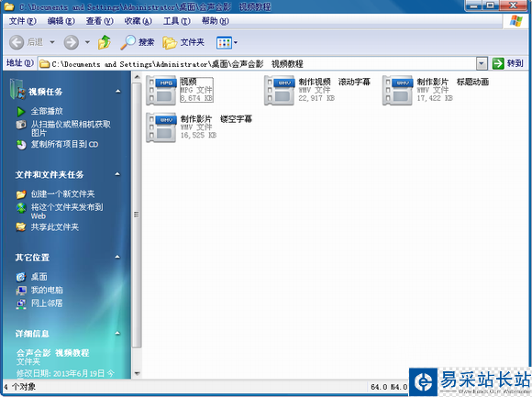The image size is (532, 397).
Task: Select the file name 制作视频 滚动字幕
Action: (x=334, y=82)
